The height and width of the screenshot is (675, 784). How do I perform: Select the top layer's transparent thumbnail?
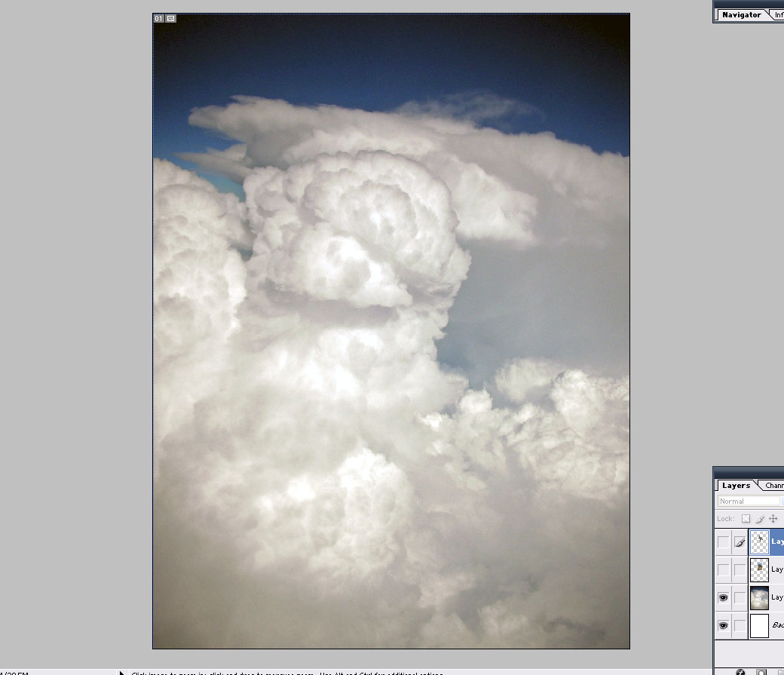pyautogui.click(x=759, y=542)
